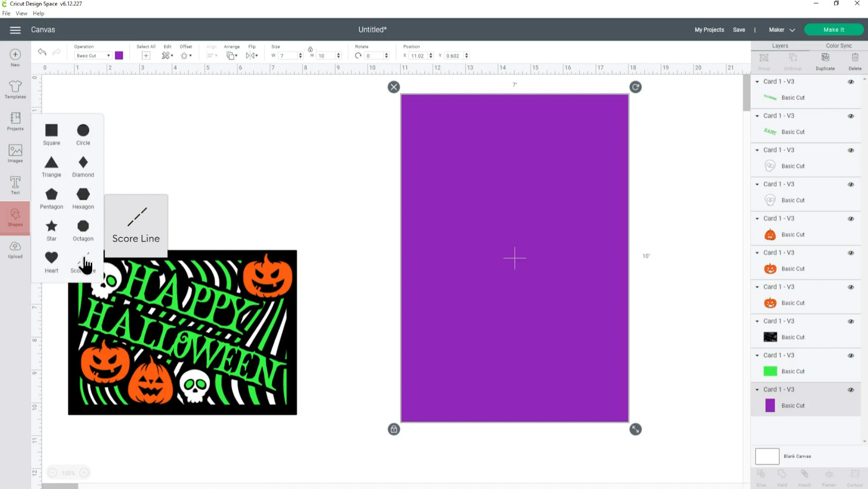868x489 pixels.
Task: Open the Arrange dropdown
Action: 232,56
